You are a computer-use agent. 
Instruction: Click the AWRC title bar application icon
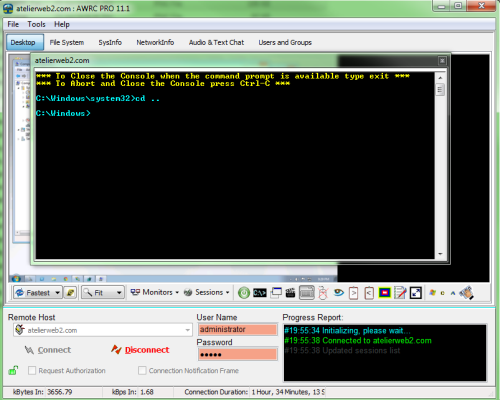click(8, 8)
